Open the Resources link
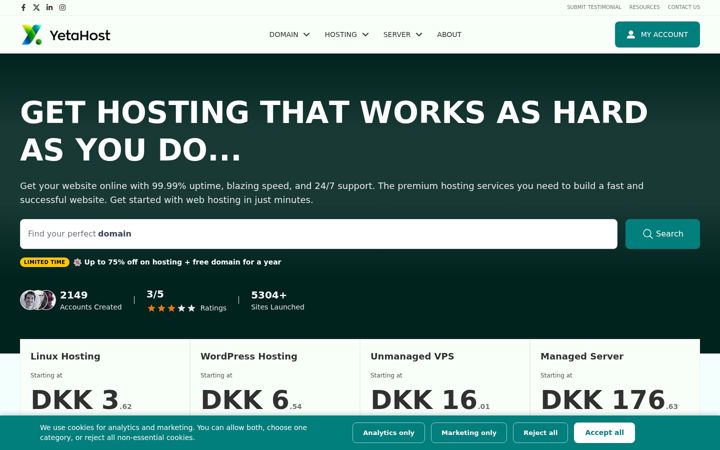This screenshot has height=450, width=720. [644, 7]
